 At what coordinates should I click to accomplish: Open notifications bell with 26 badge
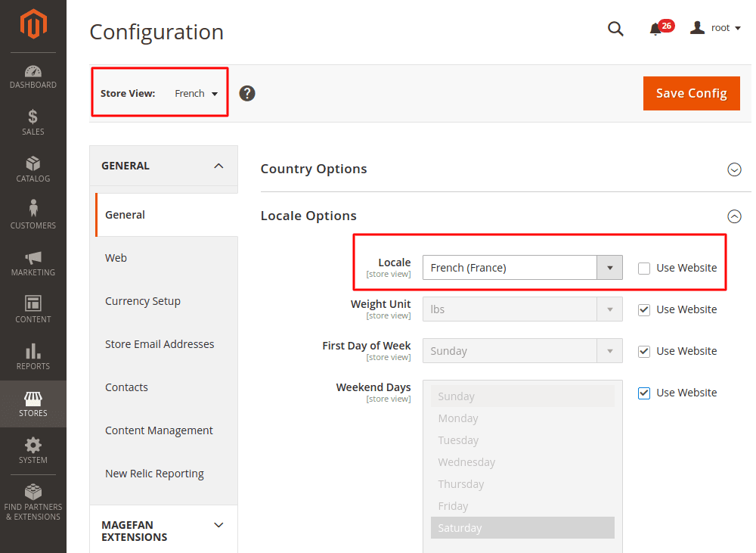click(656, 29)
